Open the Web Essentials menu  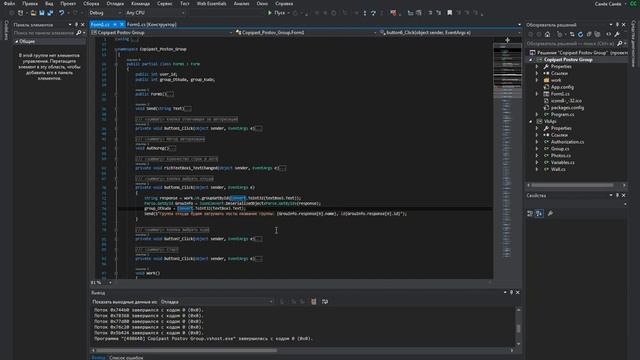coord(211,4)
